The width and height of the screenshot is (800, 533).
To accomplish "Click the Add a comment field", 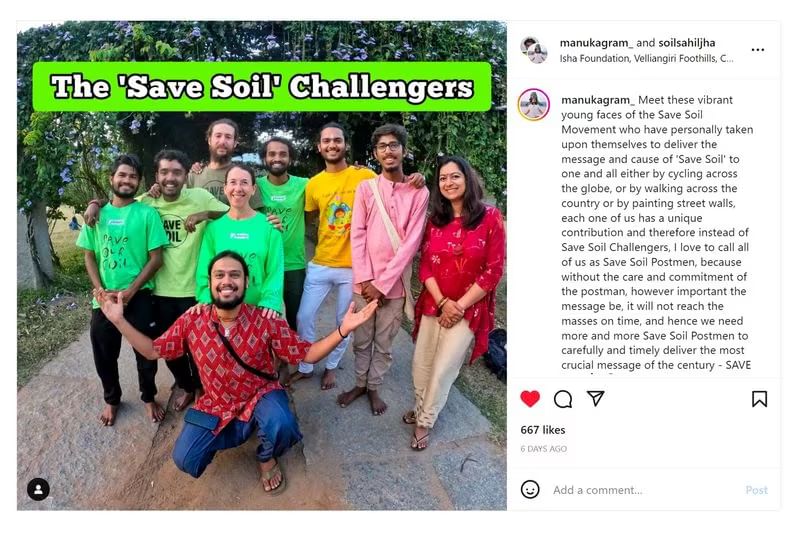I will (643, 490).
